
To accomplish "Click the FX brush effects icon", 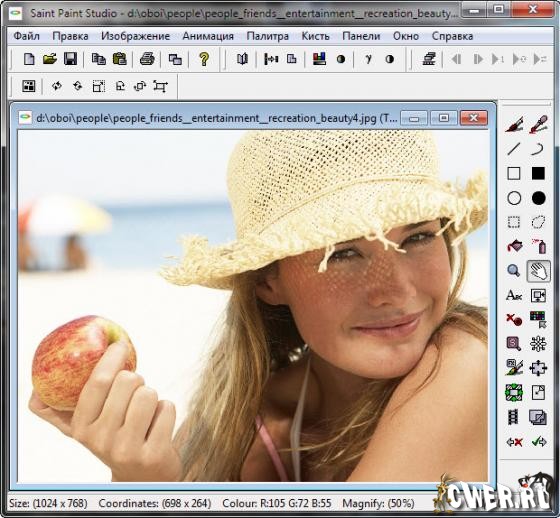I will tap(514, 368).
